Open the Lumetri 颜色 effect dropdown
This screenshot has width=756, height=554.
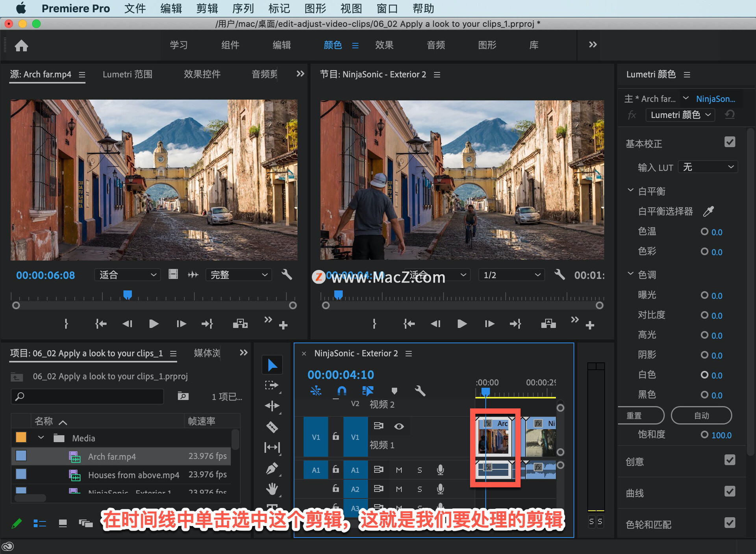pos(680,115)
